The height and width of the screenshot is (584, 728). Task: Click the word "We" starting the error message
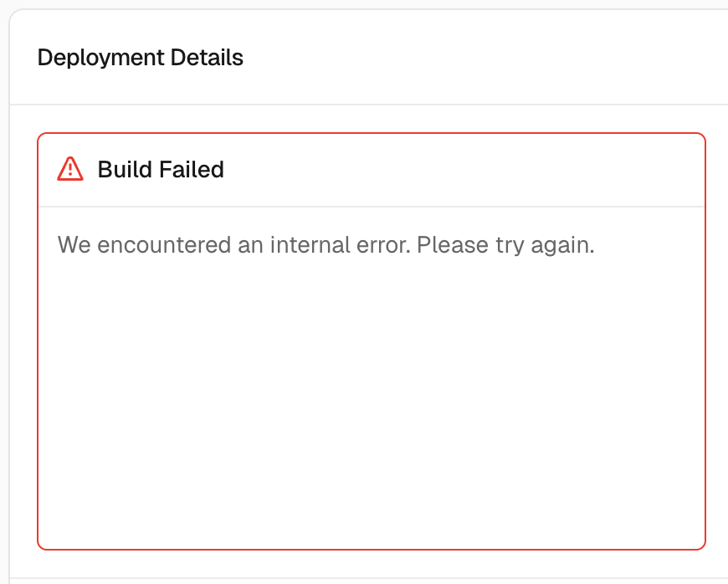click(x=74, y=246)
